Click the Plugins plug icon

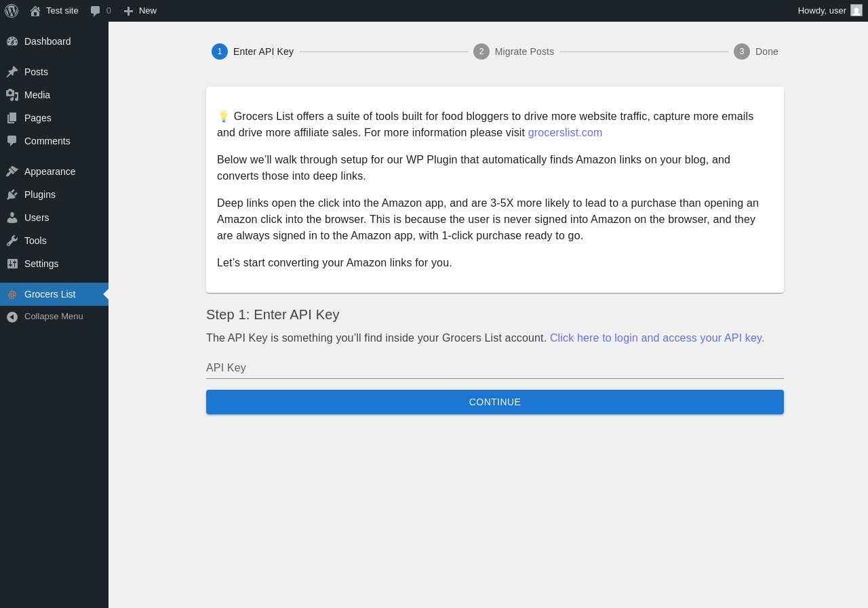pyautogui.click(x=12, y=195)
